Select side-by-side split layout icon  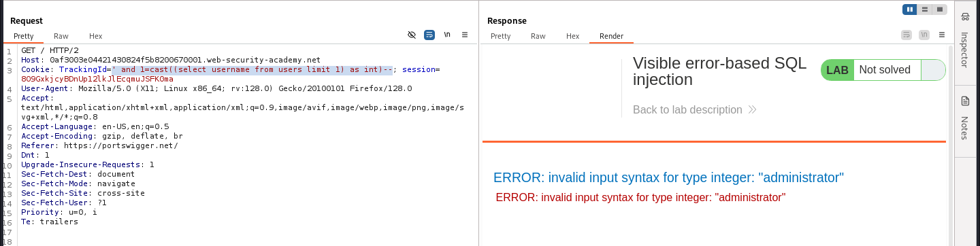click(911, 10)
